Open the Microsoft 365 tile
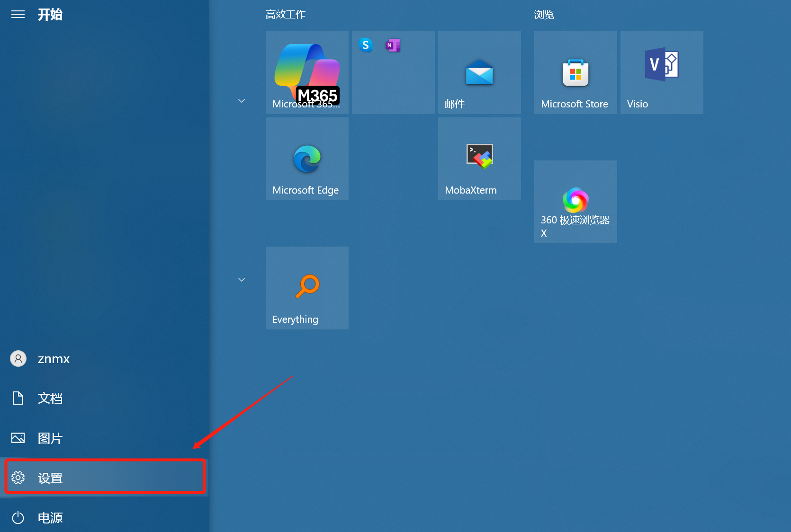The width and height of the screenshot is (791, 532). point(307,72)
